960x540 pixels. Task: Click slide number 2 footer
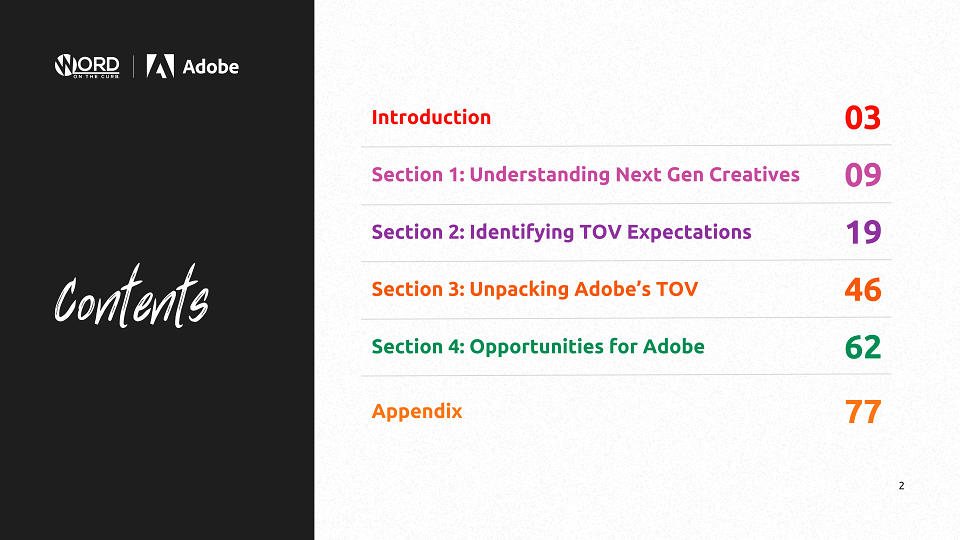[x=901, y=486]
